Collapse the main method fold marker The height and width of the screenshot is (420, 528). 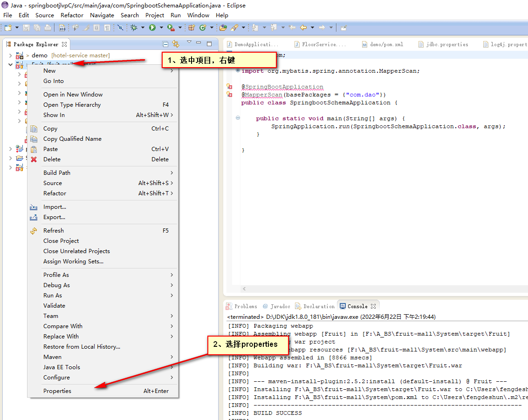(x=238, y=118)
